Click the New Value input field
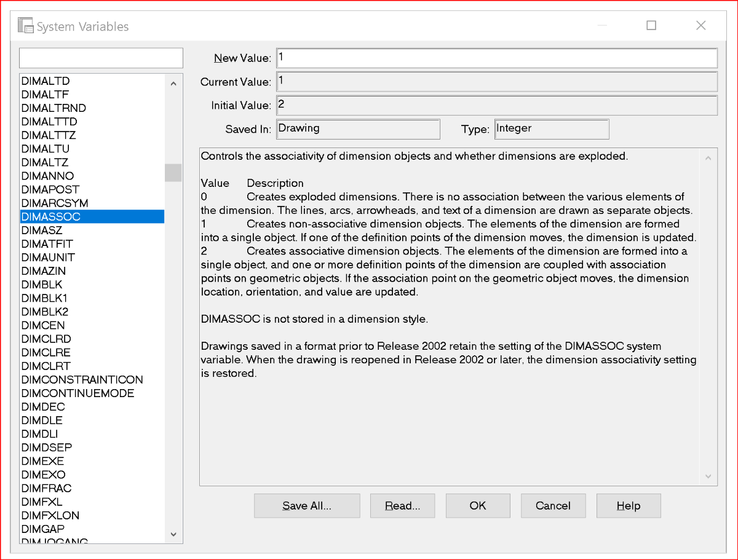The height and width of the screenshot is (560, 738). pyautogui.click(x=497, y=58)
